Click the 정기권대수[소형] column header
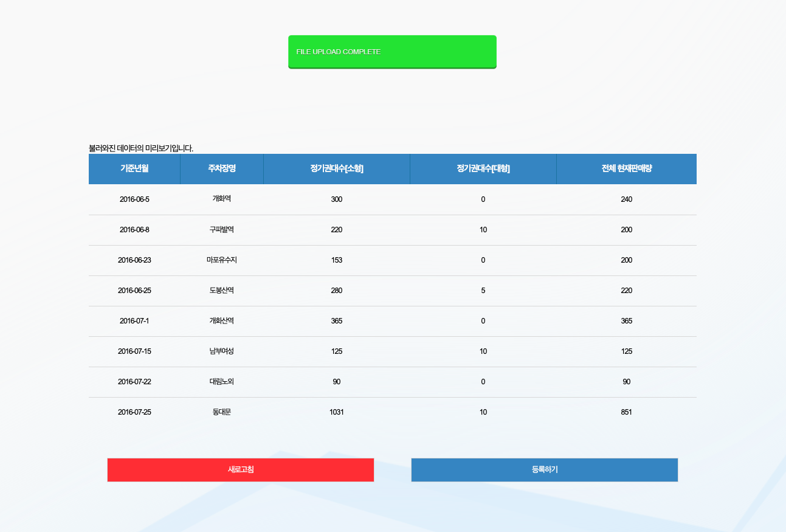 (337, 169)
